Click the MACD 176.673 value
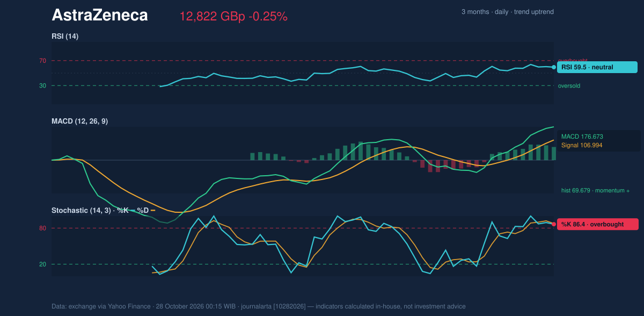 click(x=582, y=137)
